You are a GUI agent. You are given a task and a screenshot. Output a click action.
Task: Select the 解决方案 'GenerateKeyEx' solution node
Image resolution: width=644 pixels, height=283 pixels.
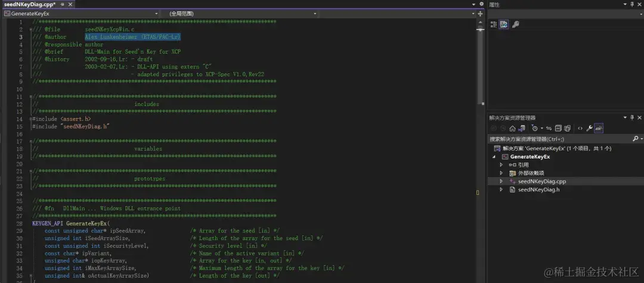(556, 148)
